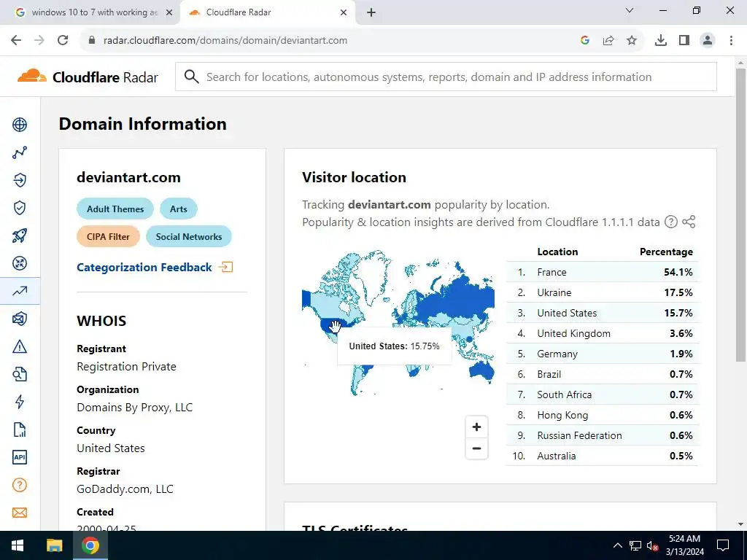
Task: Open the lightning bolt sidebar icon
Action: (20, 402)
